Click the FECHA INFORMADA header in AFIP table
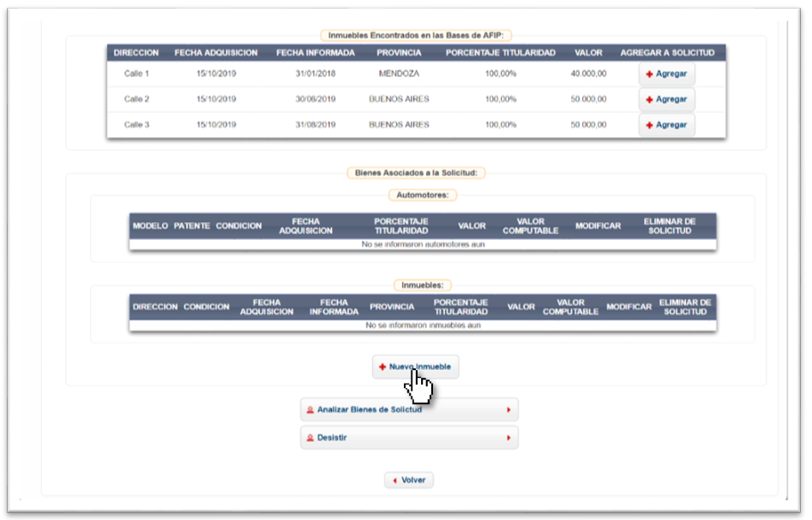The image size is (812, 520). pos(315,53)
